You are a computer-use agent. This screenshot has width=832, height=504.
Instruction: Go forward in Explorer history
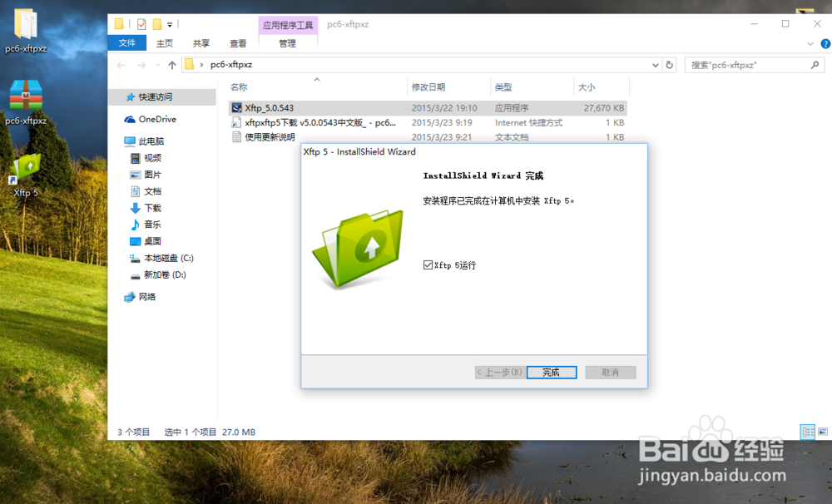pos(141,65)
